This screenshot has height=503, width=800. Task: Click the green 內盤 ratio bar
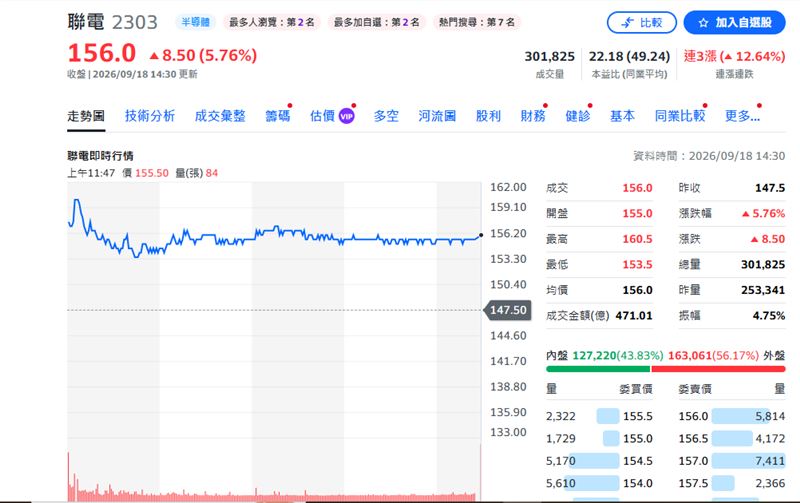[x=598, y=369]
